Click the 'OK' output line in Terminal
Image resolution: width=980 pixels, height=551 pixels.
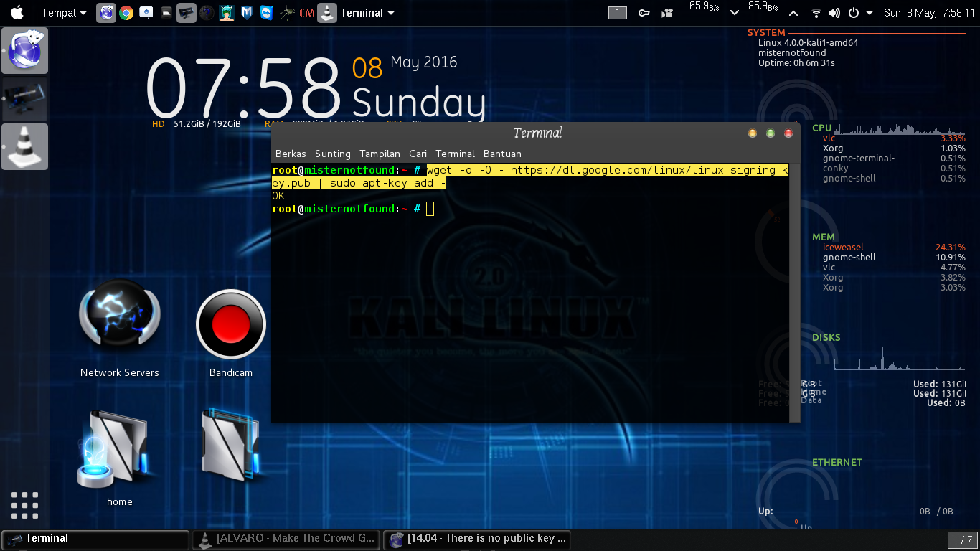[x=278, y=196]
